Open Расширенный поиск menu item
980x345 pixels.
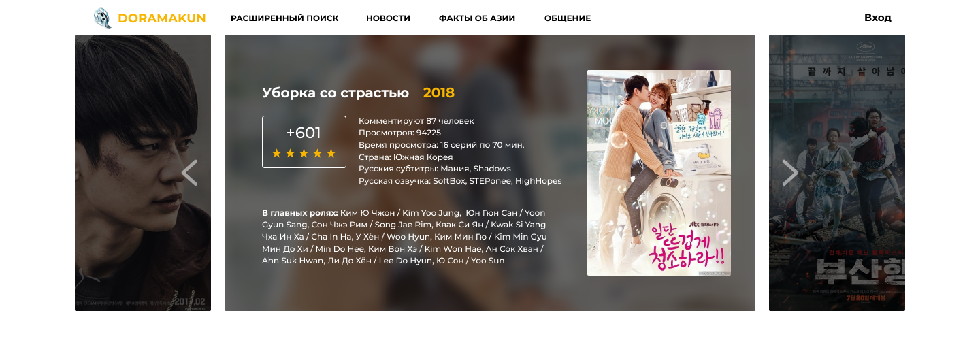(x=284, y=18)
